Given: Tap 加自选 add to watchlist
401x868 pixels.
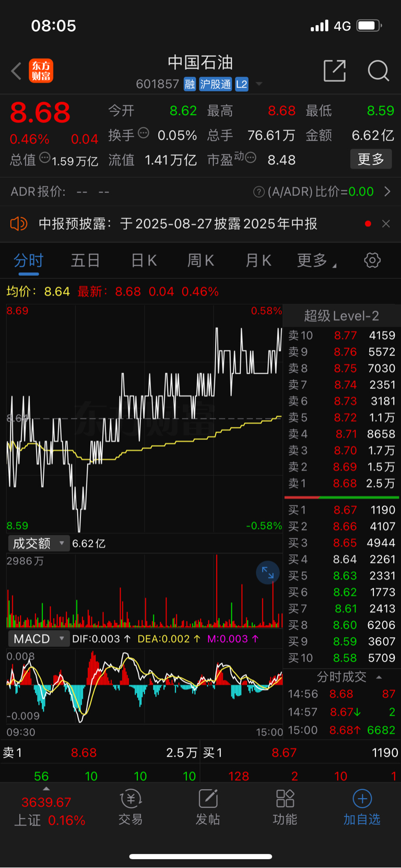Looking at the screenshot, I should (x=362, y=807).
